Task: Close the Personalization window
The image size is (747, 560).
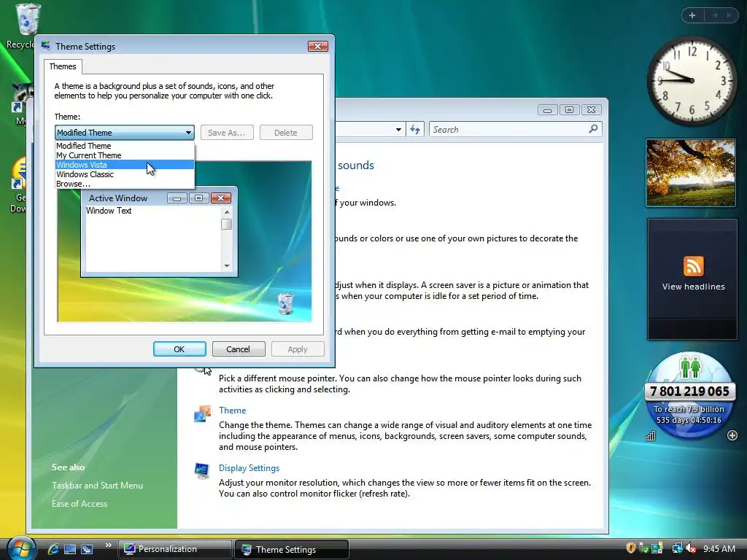Action: pos(591,110)
